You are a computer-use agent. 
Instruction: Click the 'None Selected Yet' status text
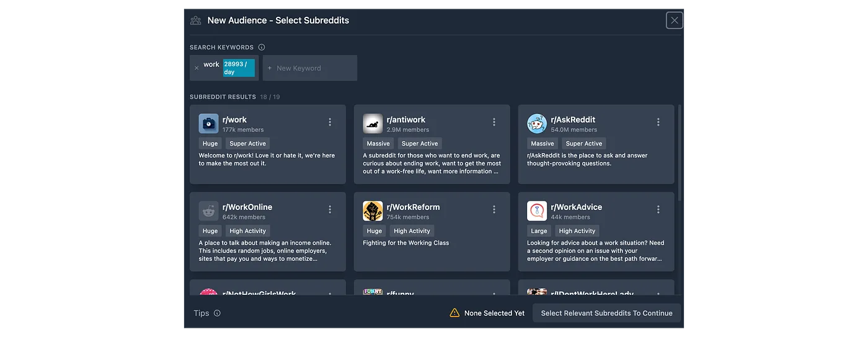click(x=494, y=313)
